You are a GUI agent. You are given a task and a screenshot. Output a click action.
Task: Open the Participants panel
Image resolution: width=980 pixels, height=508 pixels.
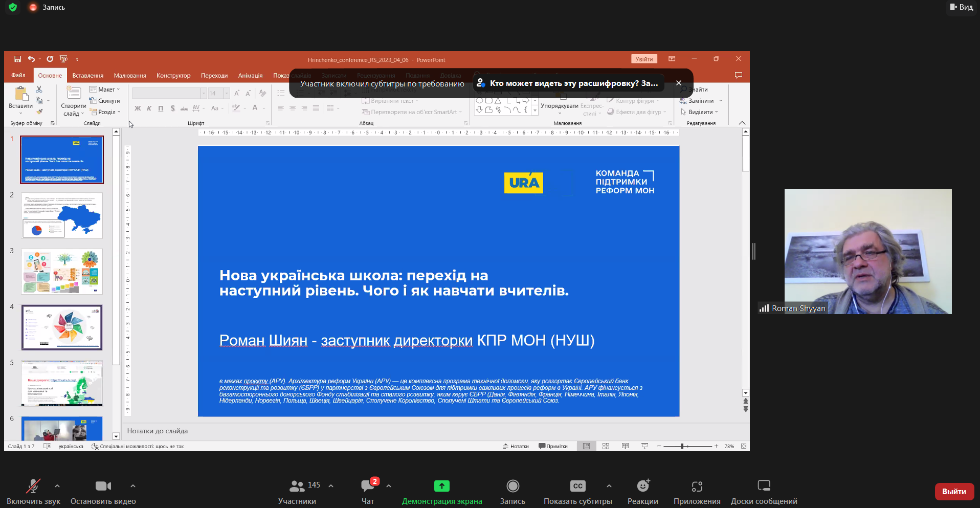pos(297,487)
